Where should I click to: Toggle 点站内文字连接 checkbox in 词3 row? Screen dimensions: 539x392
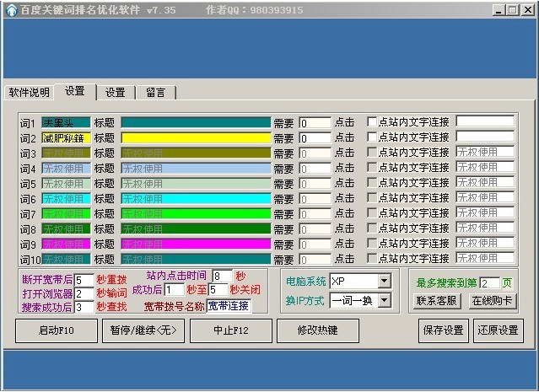(372, 153)
